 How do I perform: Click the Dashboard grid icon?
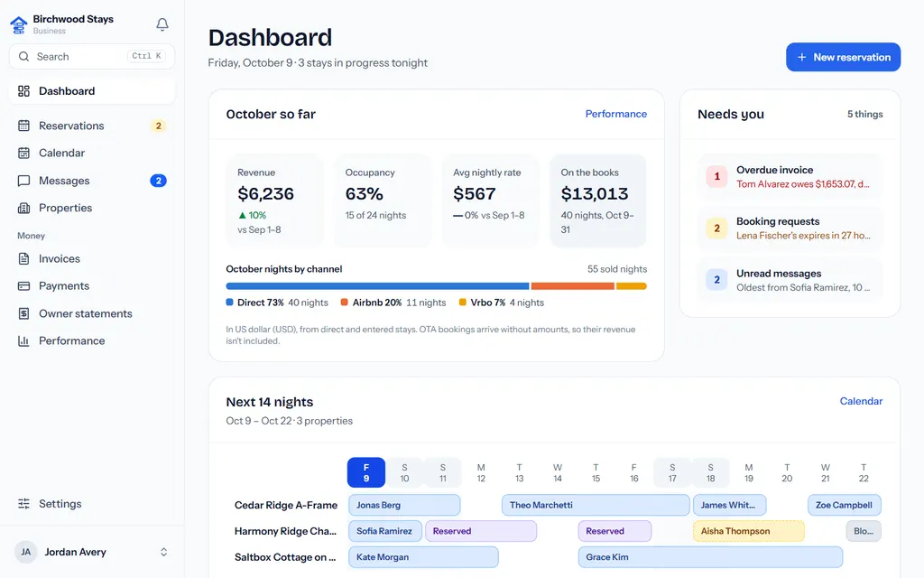tap(23, 91)
